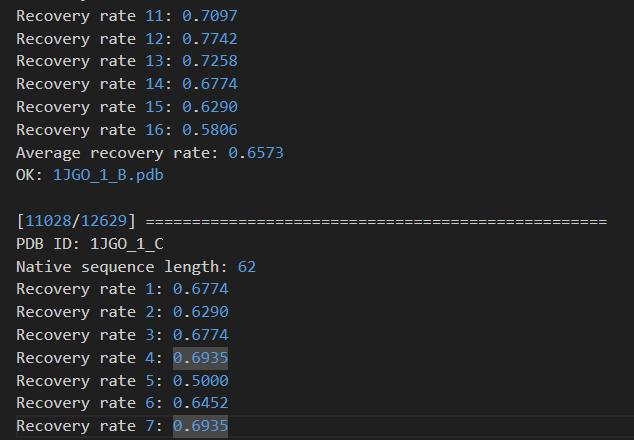Click the highlighted 0.6935 on Recovery rate 4
Viewport: 634px width, 440px height.
pos(200,358)
